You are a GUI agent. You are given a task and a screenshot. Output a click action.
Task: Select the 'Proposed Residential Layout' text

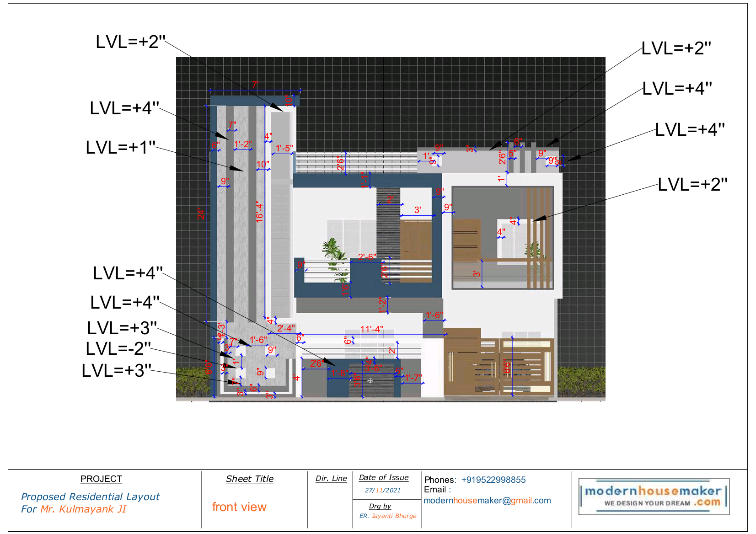(x=91, y=497)
